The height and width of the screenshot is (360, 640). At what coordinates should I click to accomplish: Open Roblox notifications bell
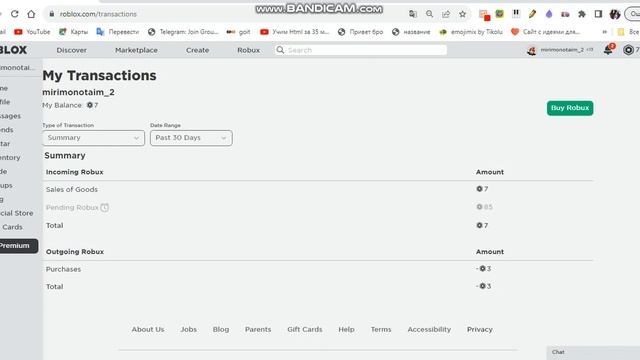[608, 50]
